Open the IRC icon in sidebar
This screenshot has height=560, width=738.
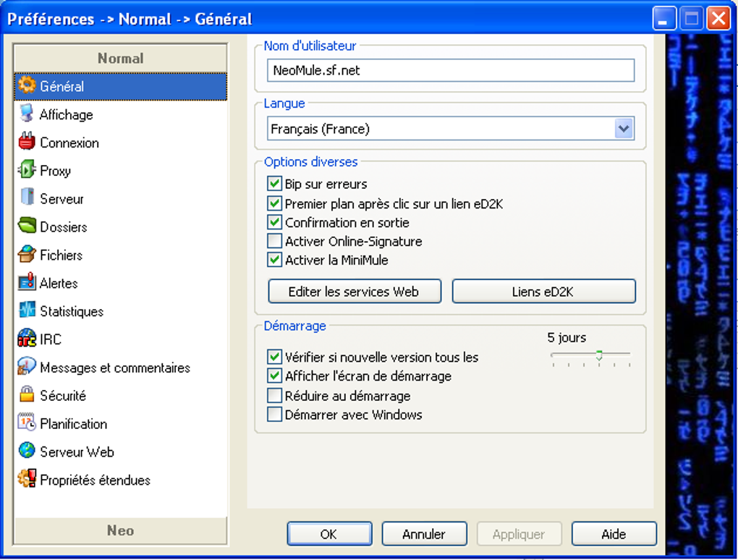[x=27, y=339]
